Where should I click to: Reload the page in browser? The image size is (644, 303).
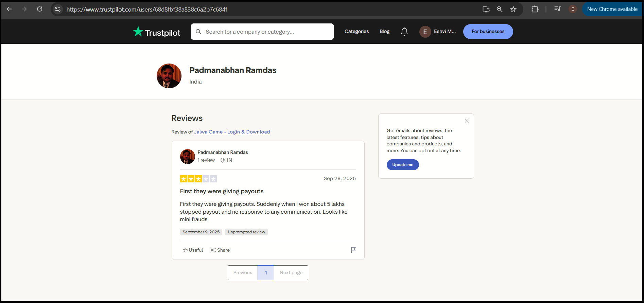[40, 9]
